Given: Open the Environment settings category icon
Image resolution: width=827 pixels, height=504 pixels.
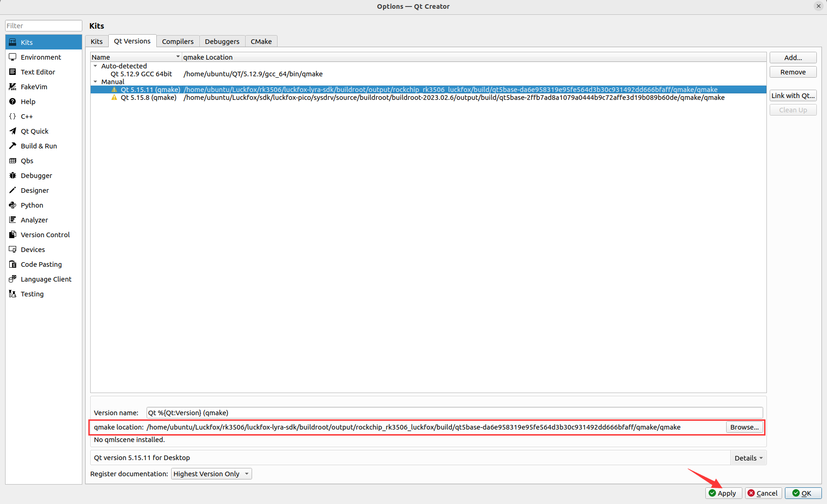Looking at the screenshot, I should [x=12, y=57].
